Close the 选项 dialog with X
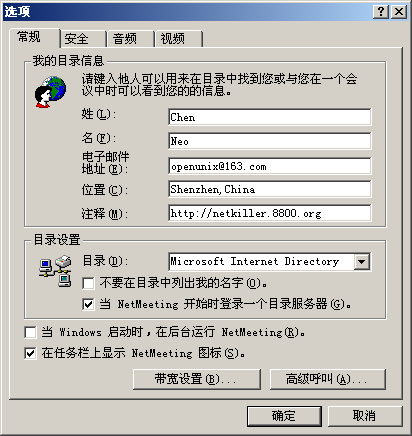The height and width of the screenshot is (436, 412). [399, 12]
